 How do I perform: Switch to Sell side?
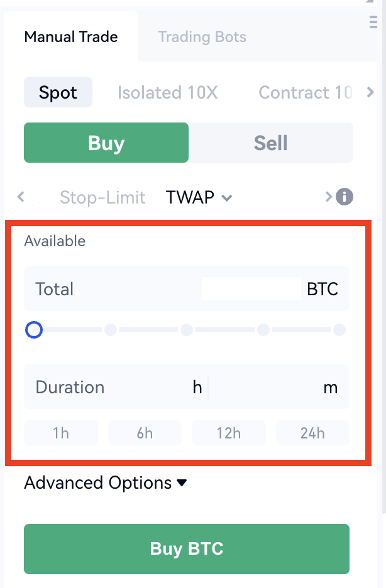click(271, 143)
